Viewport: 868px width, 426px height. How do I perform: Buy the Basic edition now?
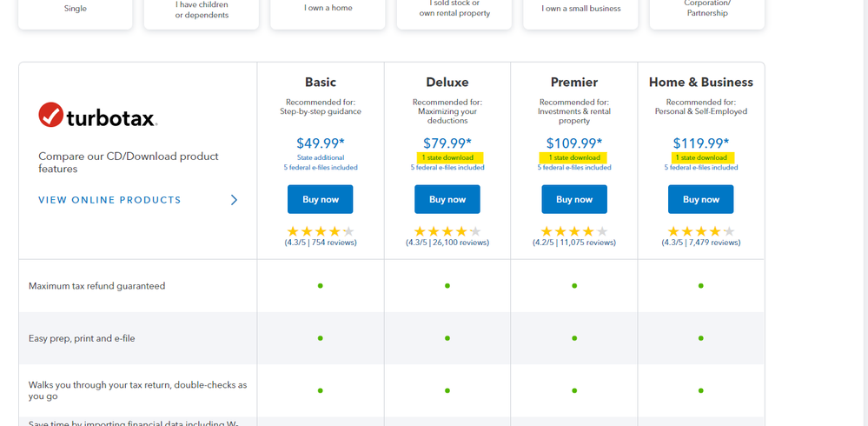320,199
